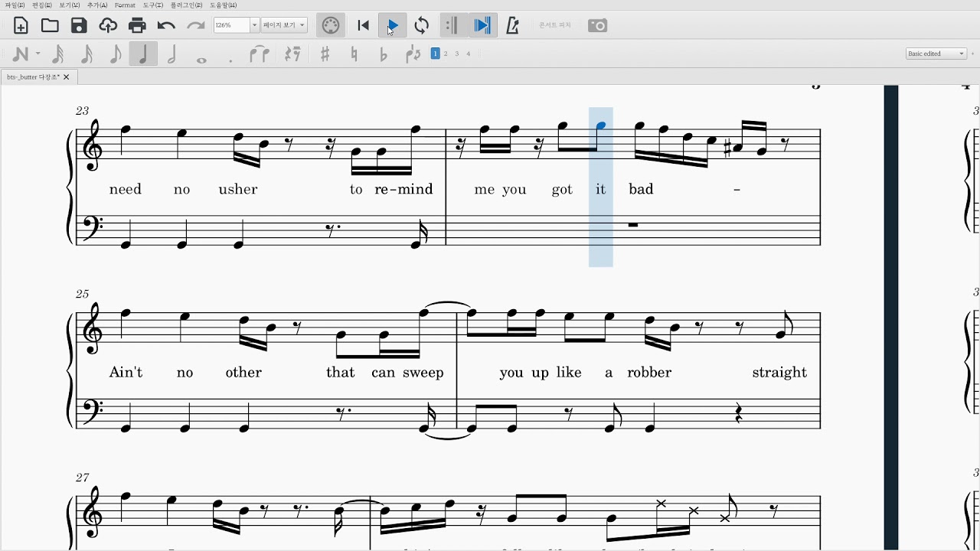This screenshot has height=551, width=980.
Task: Select lyric 're-mind' in measure 23
Action: [403, 189]
